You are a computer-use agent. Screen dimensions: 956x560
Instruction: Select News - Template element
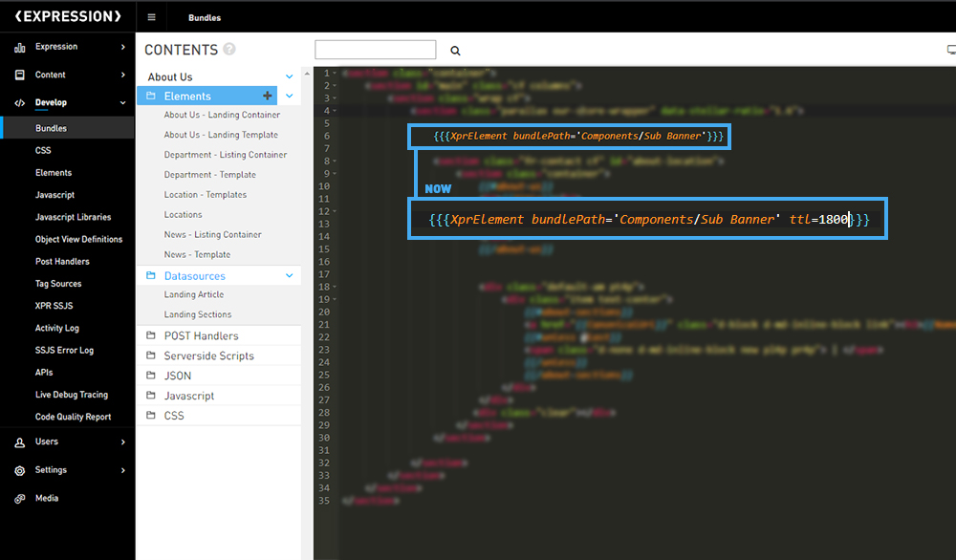coord(197,255)
